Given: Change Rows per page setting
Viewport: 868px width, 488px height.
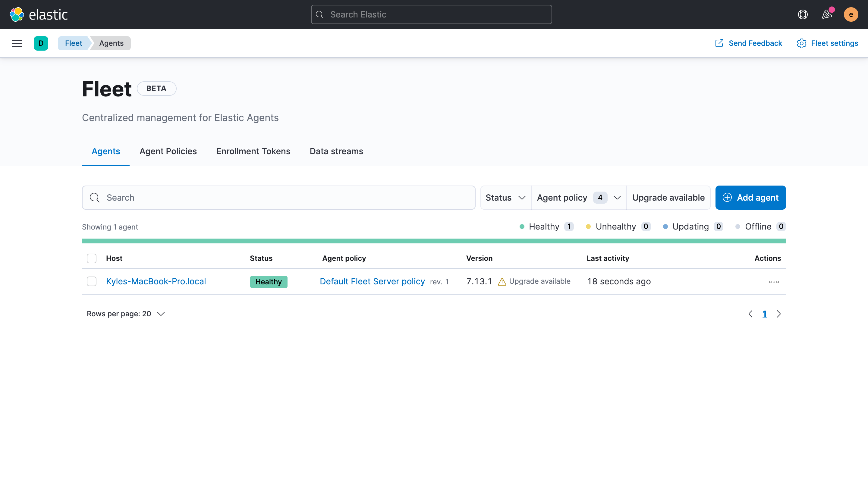Looking at the screenshot, I should tap(126, 314).
